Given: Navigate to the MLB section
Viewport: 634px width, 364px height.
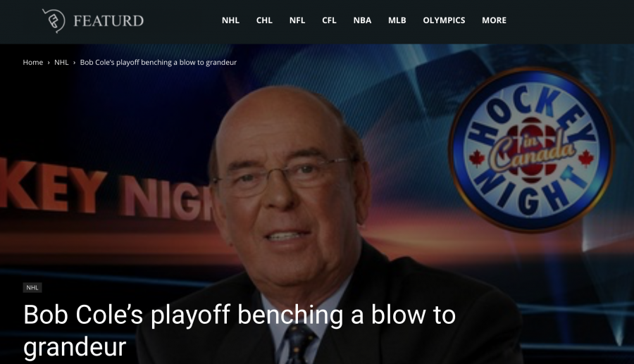Looking at the screenshot, I should click(x=397, y=20).
